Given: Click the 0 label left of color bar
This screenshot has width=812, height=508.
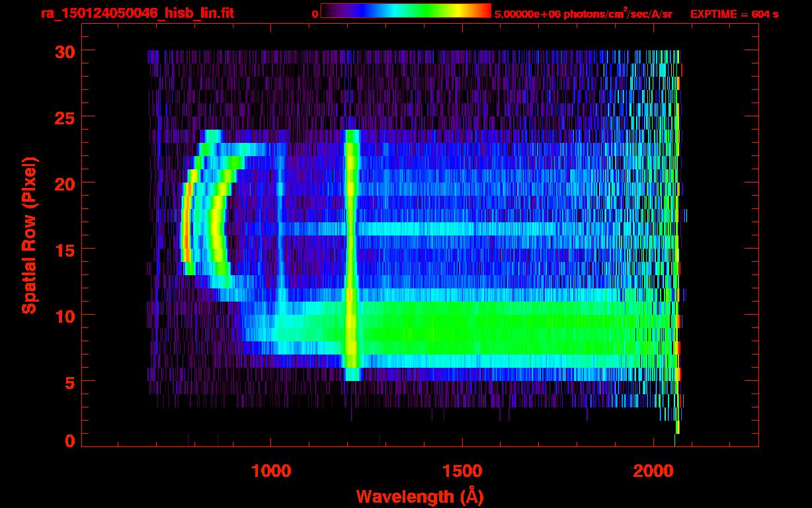Looking at the screenshot, I should 315,14.
